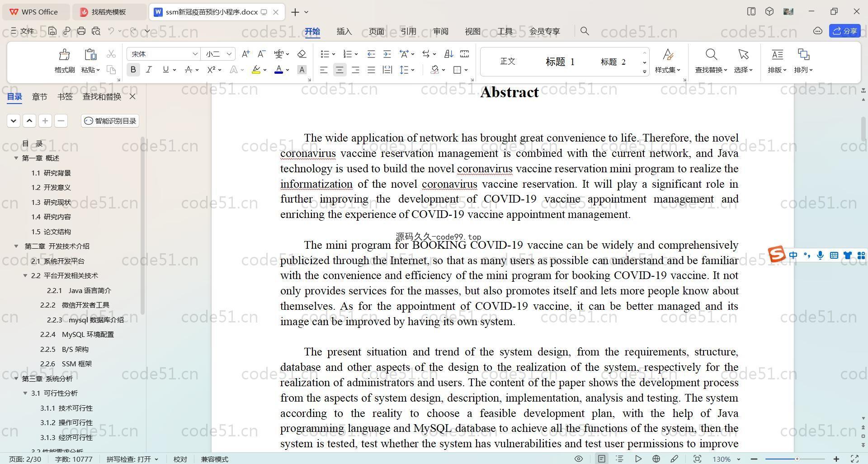Screen dimensions: 868x464
Task: Toggle Strikethrough formatting
Action: (x=189, y=70)
